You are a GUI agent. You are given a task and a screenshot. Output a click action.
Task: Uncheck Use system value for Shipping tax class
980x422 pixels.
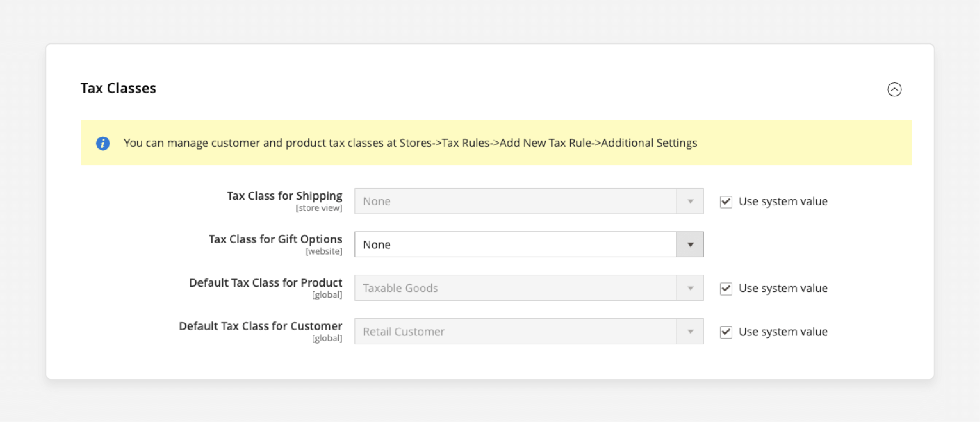(x=726, y=201)
